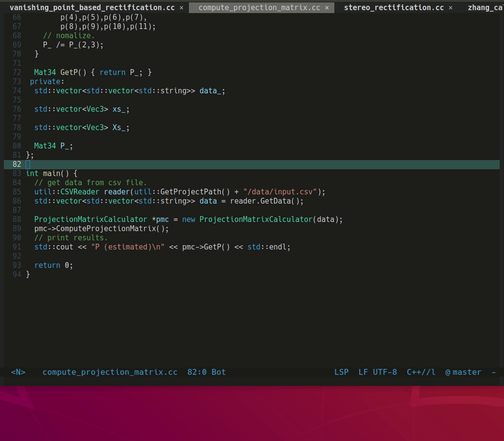Screen dimensions: 504x441
Task: Click 'new' keyword on line 88
Action: tap(188, 220)
